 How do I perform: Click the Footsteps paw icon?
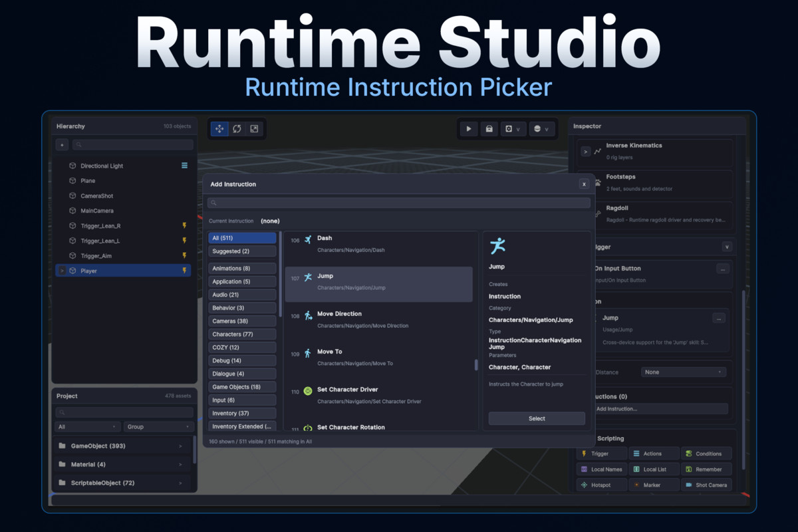tap(598, 182)
